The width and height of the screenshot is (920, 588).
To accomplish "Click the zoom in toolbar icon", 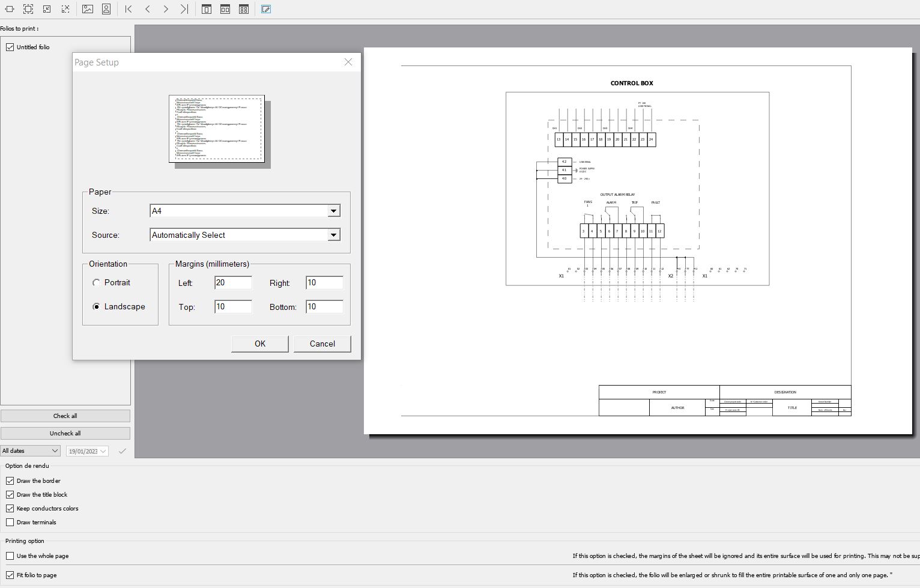I will point(65,9).
